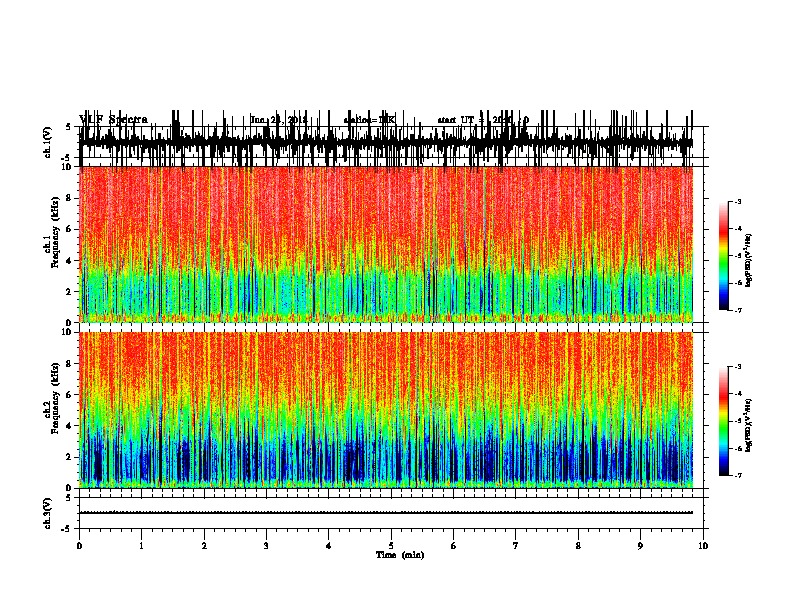Screen dimensions: 792x612
Task: Click the '6' kHz tick on ch.1 axis
Action: tap(69, 229)
